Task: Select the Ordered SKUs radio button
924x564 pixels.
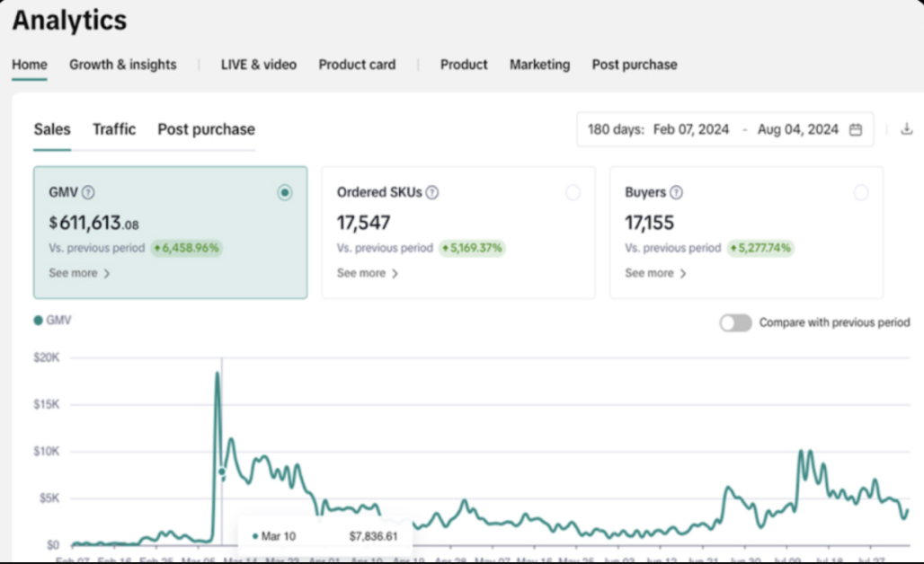Action: click(573, 192)
